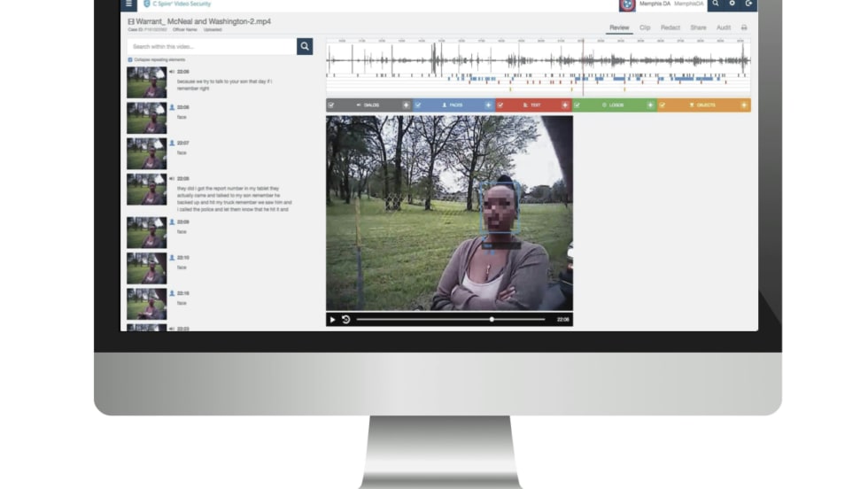Toggle the Faces category checkbox
Image resolution: width=868 pixels, height=489 pixels.
click(417, 105)
